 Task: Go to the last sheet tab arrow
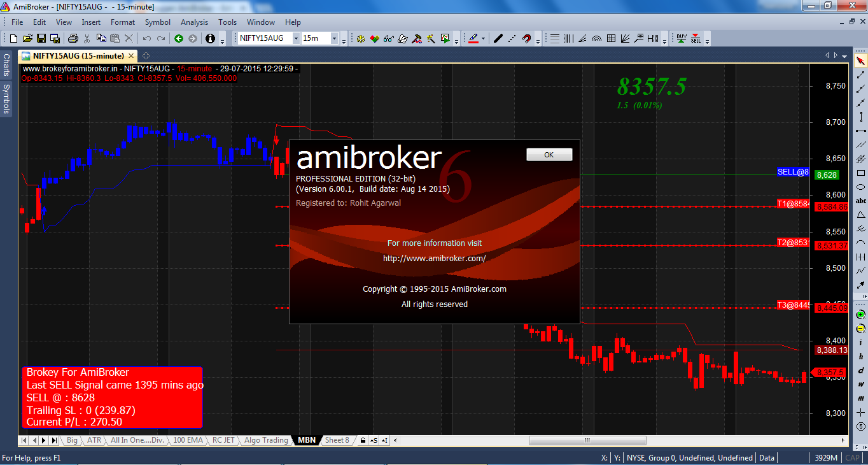coord(54,440)
